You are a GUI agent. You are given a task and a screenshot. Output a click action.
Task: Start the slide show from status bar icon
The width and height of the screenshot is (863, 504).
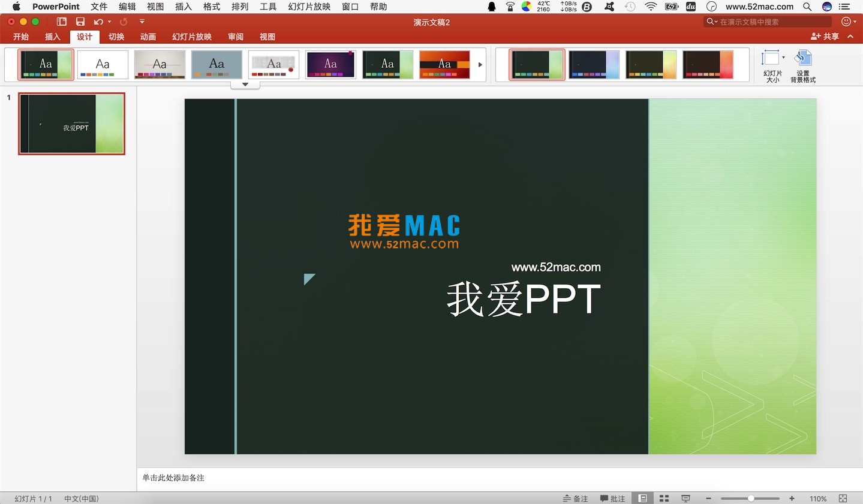click(685, 499)
